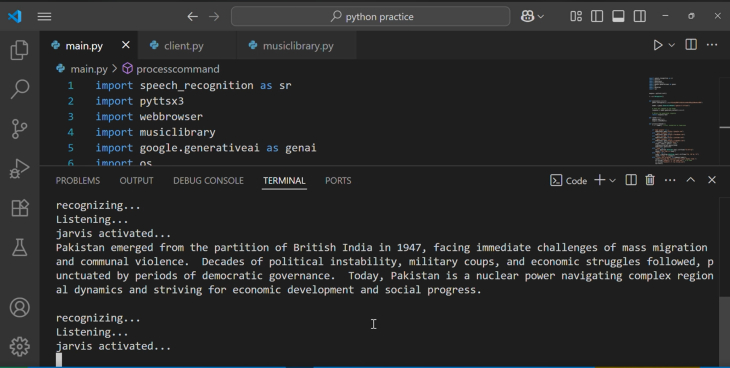
Task: Go forward with the right arrow
Action: tap(214, 17)
